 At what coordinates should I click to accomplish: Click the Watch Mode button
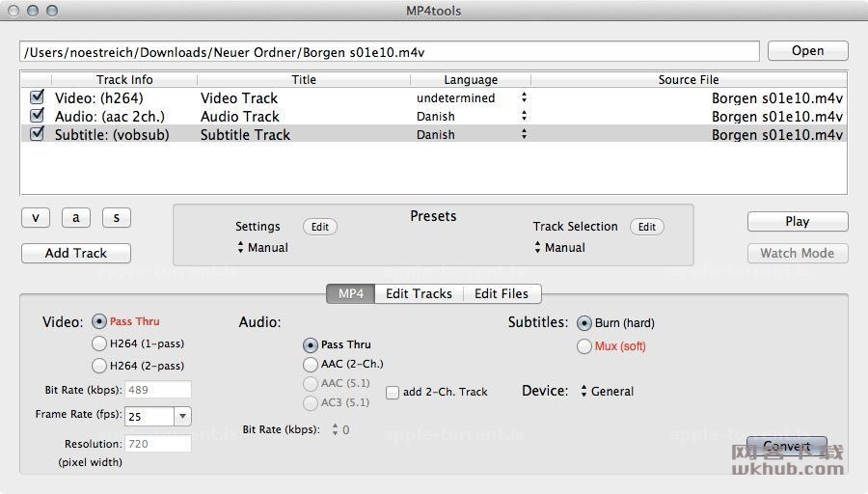(x=798, y=253)
